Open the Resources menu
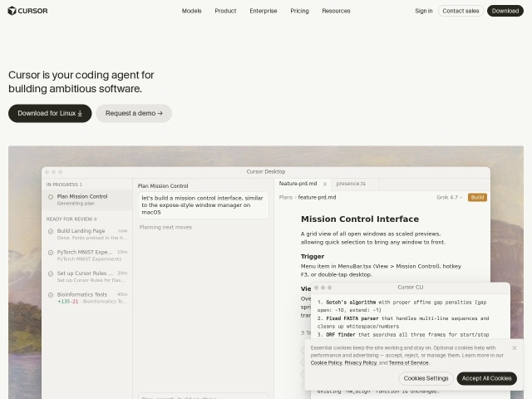 [336, 11]
